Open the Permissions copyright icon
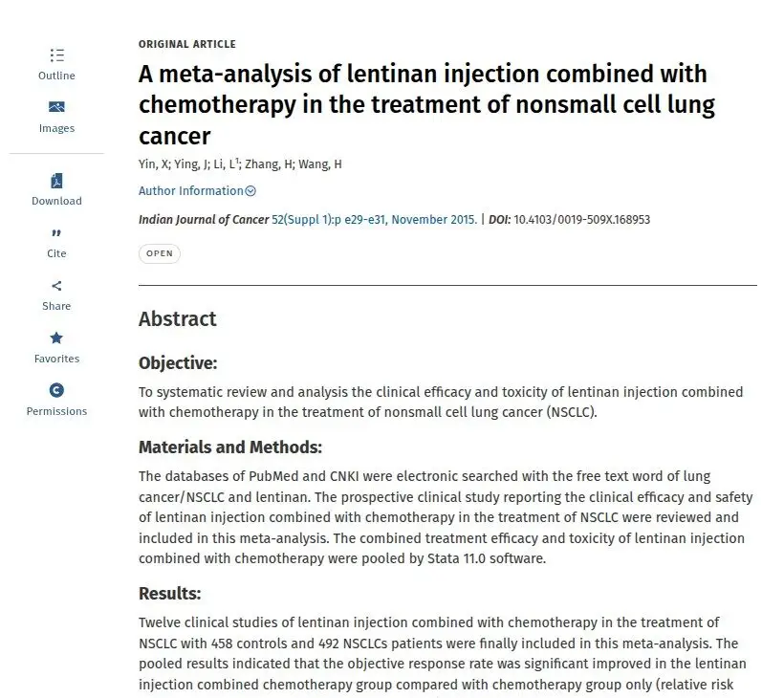 click(x=56, y=390)
